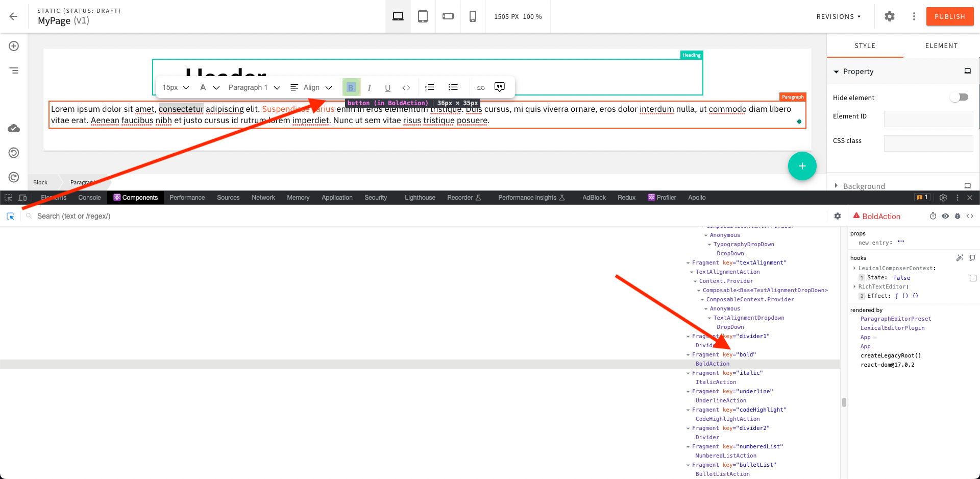980x479 pixels.
Task: Insert a code block via the toolbar
Action: tap(406, 87)
